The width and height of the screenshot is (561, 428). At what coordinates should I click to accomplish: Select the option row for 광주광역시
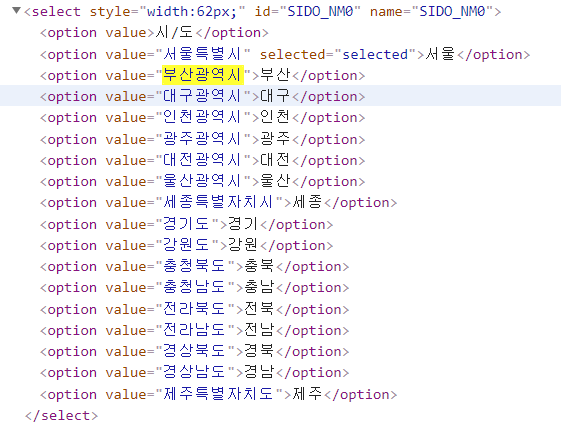tap(203, 140)
